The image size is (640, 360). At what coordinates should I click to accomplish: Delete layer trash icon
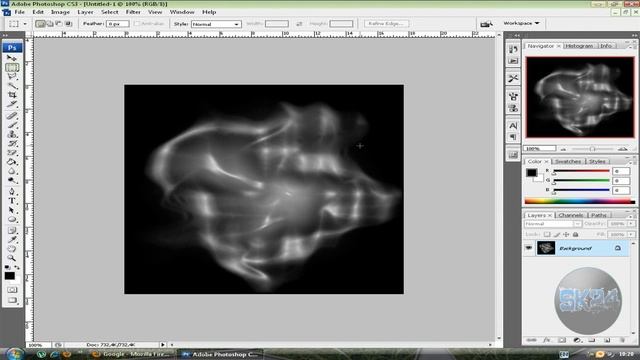(x=622, y=340)
